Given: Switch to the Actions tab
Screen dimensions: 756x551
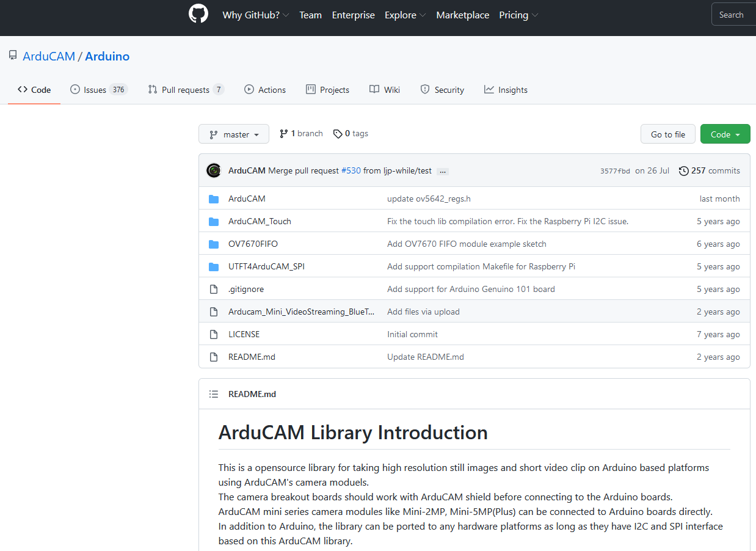Looking at the screenshot, I should click(x=265, y=90).
